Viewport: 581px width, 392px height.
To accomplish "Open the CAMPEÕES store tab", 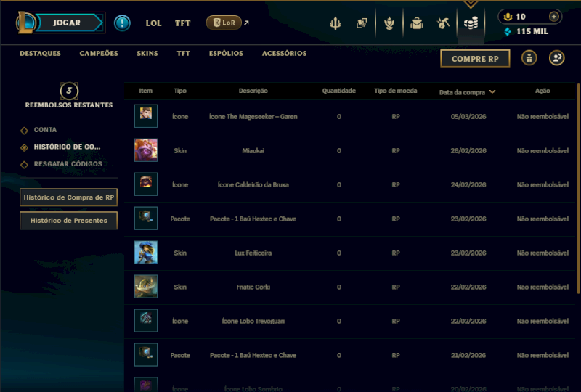I will pyautogui.click(x=99, y=53).
